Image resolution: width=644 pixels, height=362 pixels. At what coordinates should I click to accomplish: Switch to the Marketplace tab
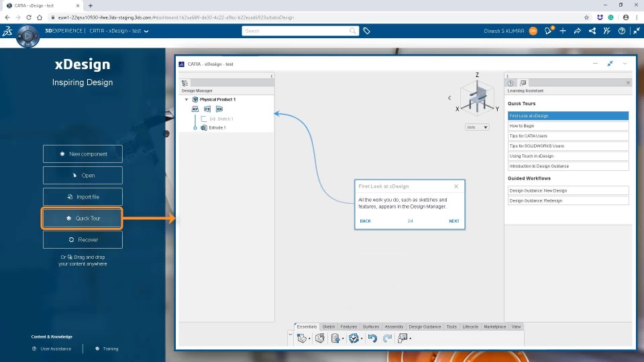(495, 326)
